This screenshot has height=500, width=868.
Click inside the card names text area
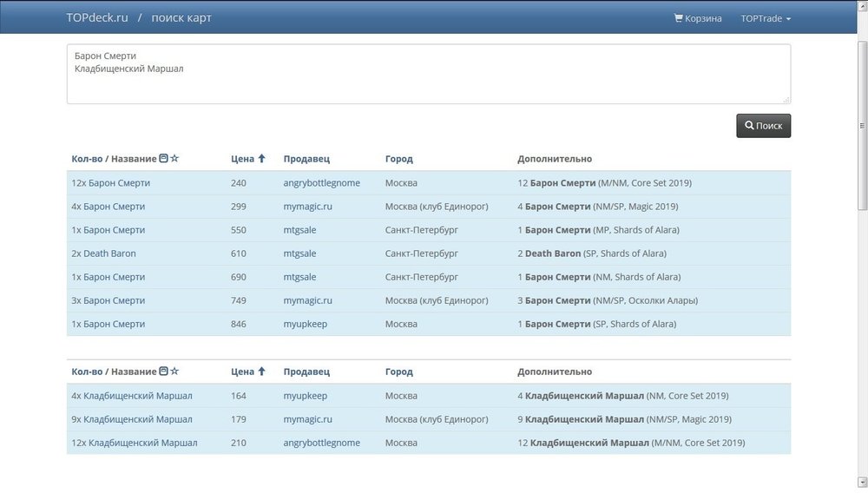pyautogui.click(x=428, y=74)
